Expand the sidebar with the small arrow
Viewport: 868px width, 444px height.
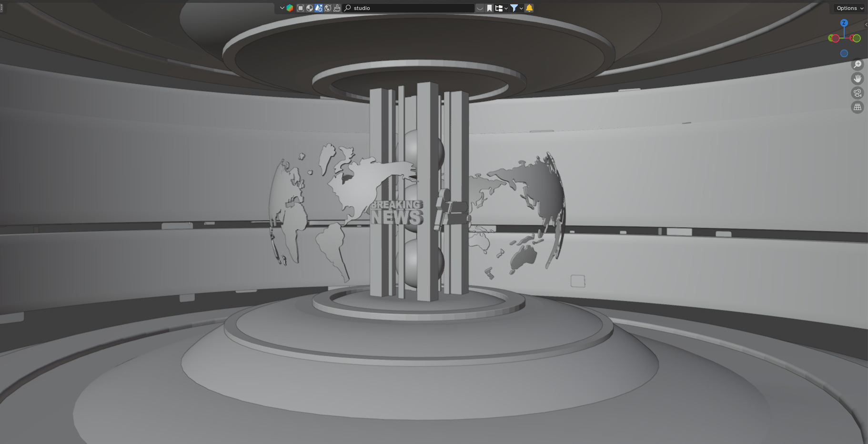[x=866, y=25]
